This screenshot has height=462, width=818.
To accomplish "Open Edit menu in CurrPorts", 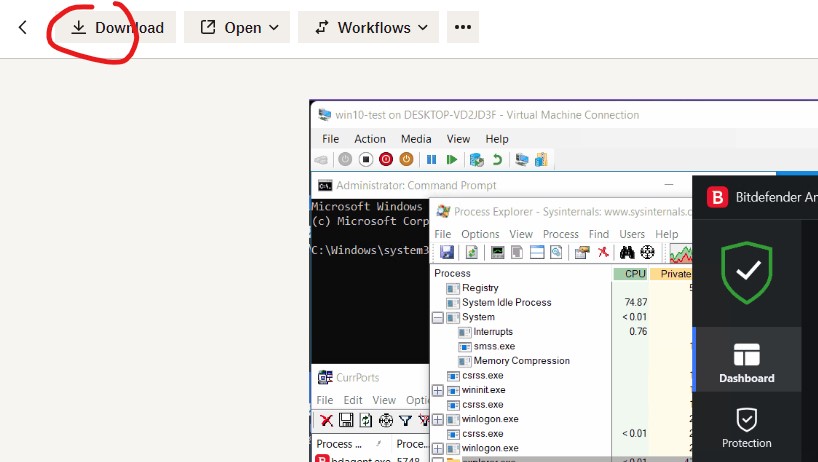I will (353, 400).
